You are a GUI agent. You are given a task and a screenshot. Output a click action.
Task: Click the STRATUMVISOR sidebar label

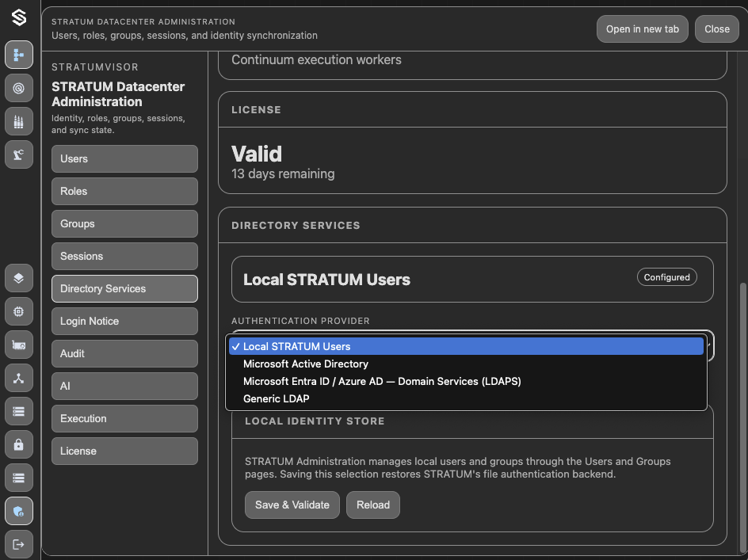(x=95, y=67)
